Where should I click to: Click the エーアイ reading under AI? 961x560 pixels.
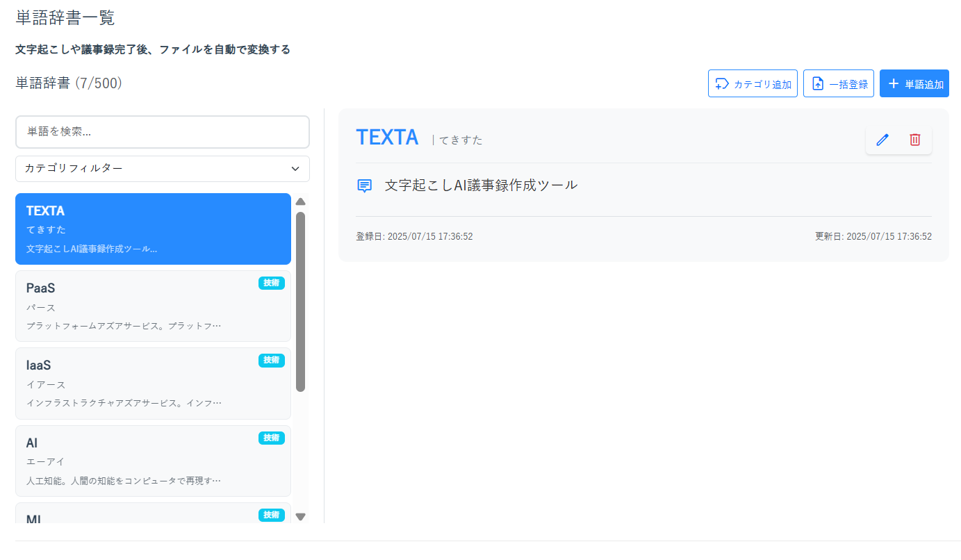[x=46, y=462]
